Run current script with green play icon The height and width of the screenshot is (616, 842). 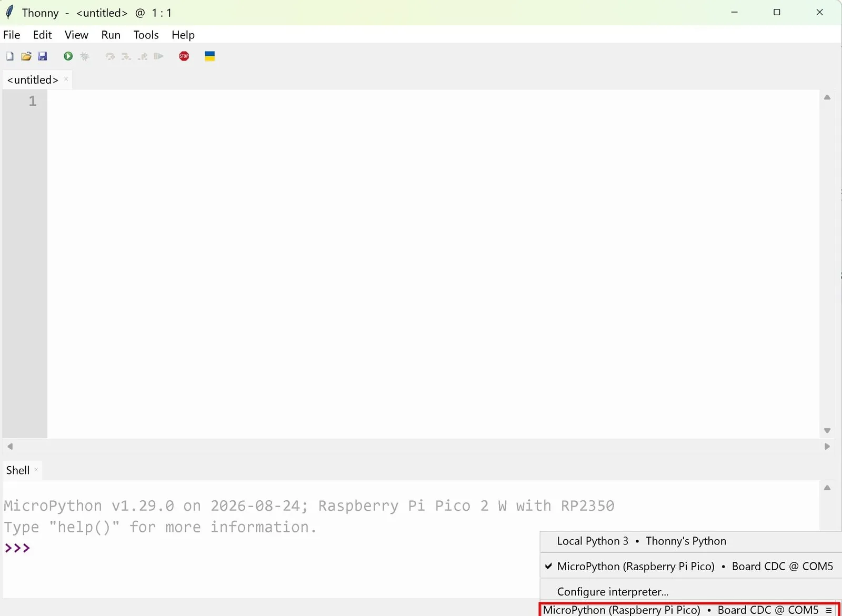(68, 56)
